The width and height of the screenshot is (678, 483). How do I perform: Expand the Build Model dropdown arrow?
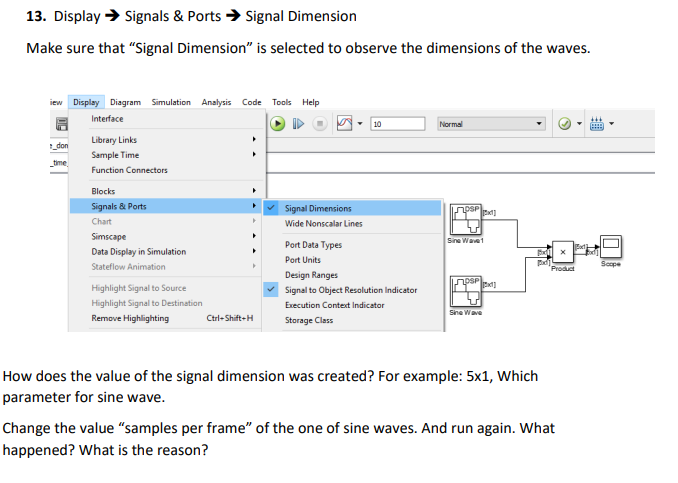(x=611, y=124)
